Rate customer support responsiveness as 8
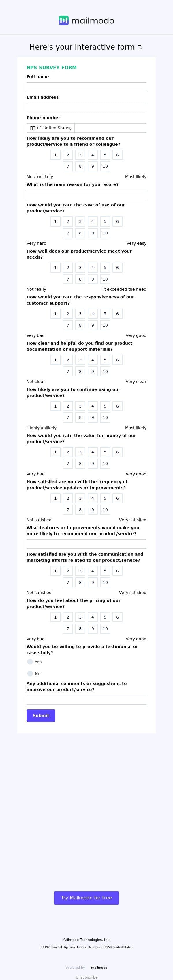Viewport: 173px width, 980px height. pyautogui.click(x=80, y=325)
